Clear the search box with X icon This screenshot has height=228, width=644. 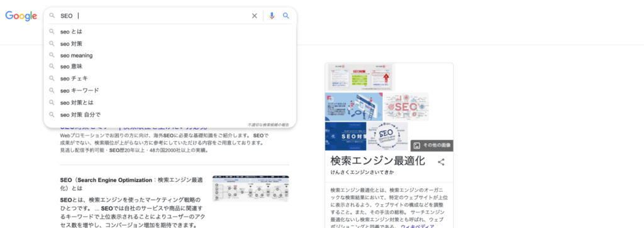coord(254,16)
